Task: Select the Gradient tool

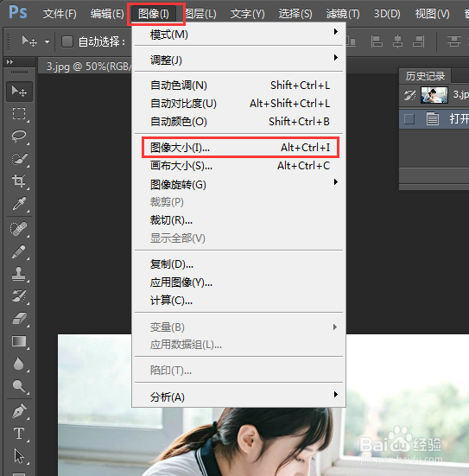Action: 19,341
